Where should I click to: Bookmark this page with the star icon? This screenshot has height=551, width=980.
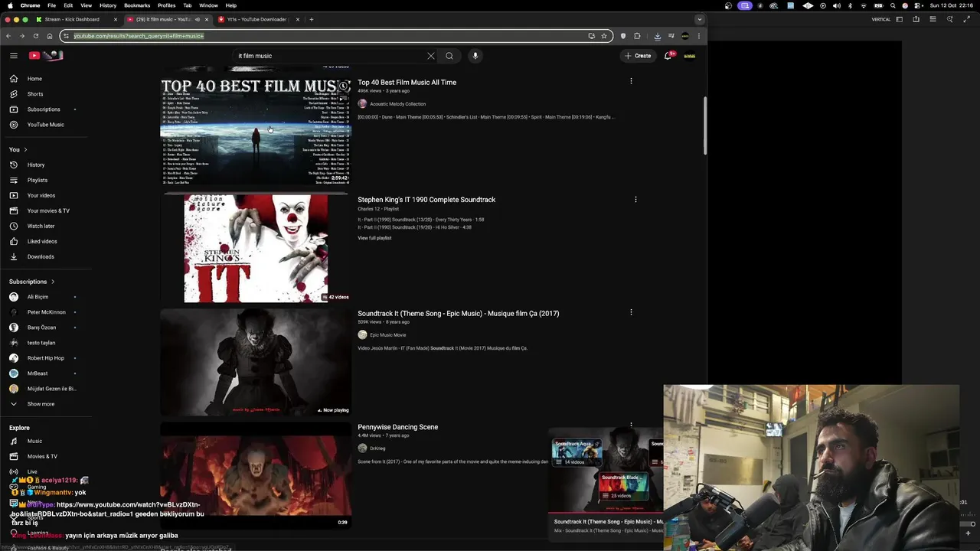click(604, 36)
